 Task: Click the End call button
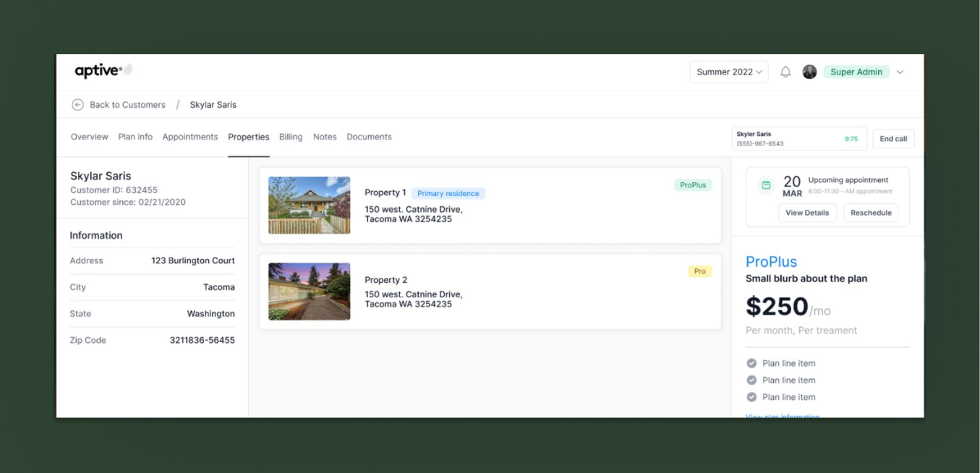(x=893, y=139)
